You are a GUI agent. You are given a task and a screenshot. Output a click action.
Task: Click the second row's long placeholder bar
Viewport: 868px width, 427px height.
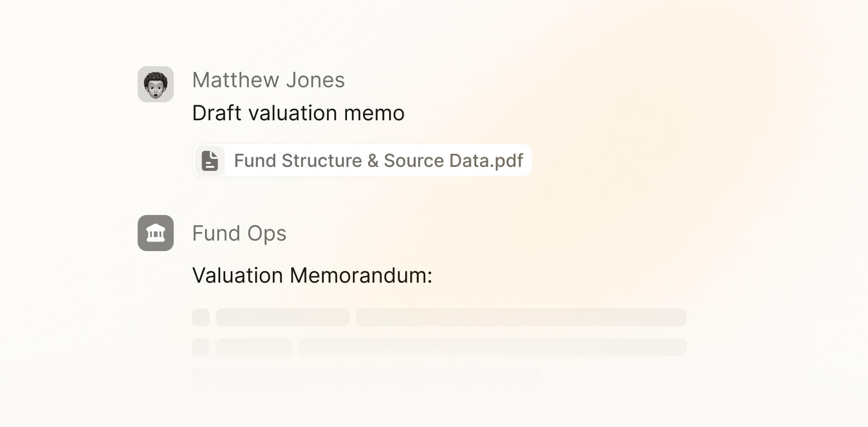(x=492, y=347)
